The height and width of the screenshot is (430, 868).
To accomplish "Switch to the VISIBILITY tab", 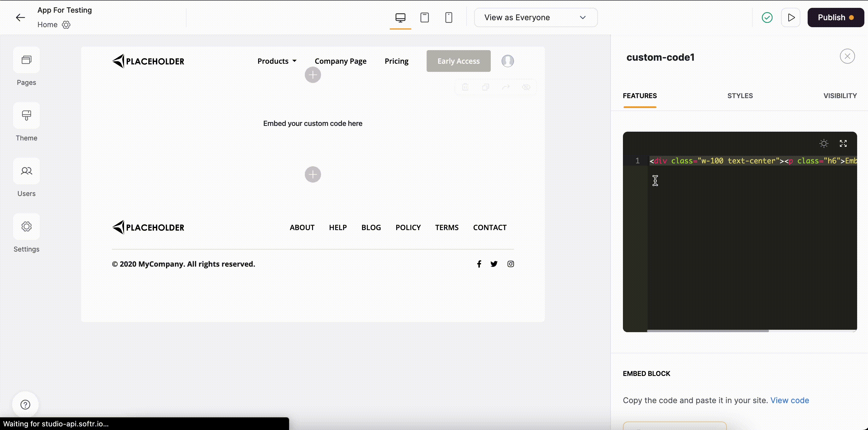I will tap(840, 96).
